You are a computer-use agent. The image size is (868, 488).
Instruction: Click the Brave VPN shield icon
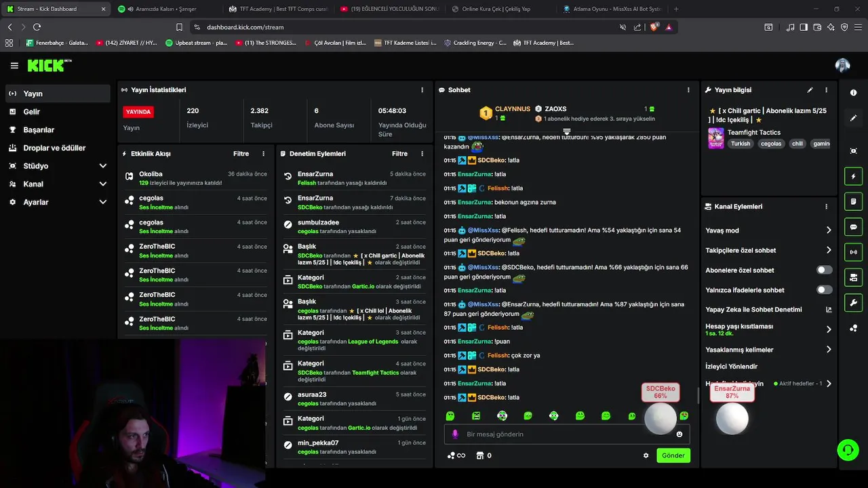click(845, 27)
